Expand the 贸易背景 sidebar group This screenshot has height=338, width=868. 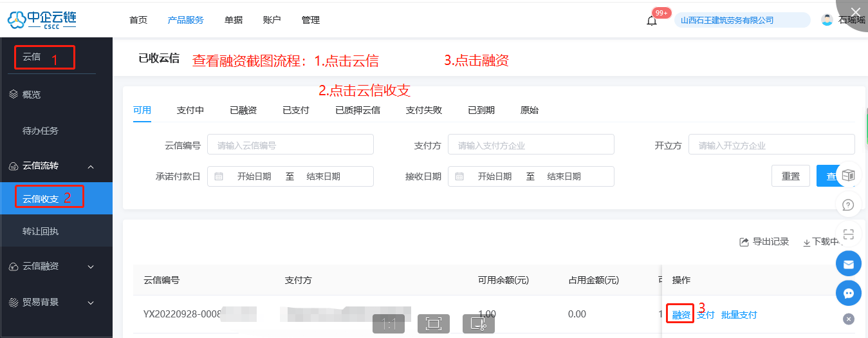point(91,303)
